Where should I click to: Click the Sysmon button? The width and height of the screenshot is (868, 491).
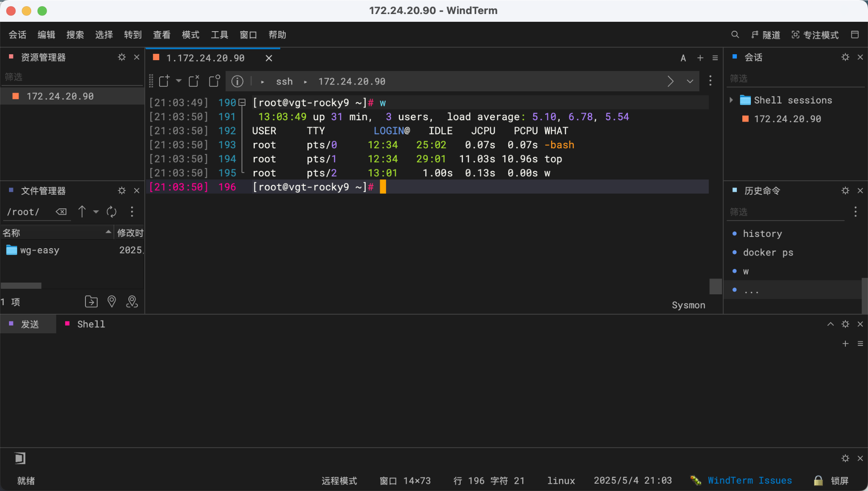(x=688, y=305)
